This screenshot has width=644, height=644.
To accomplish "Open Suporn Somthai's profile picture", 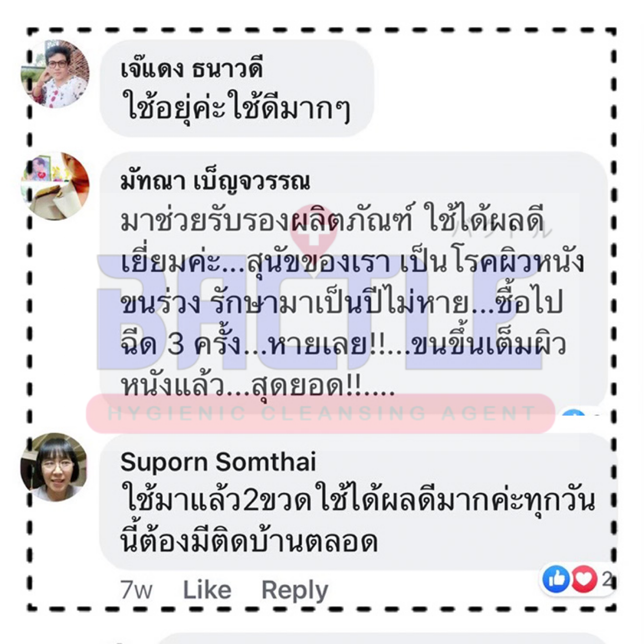I will tap(54, 467).
